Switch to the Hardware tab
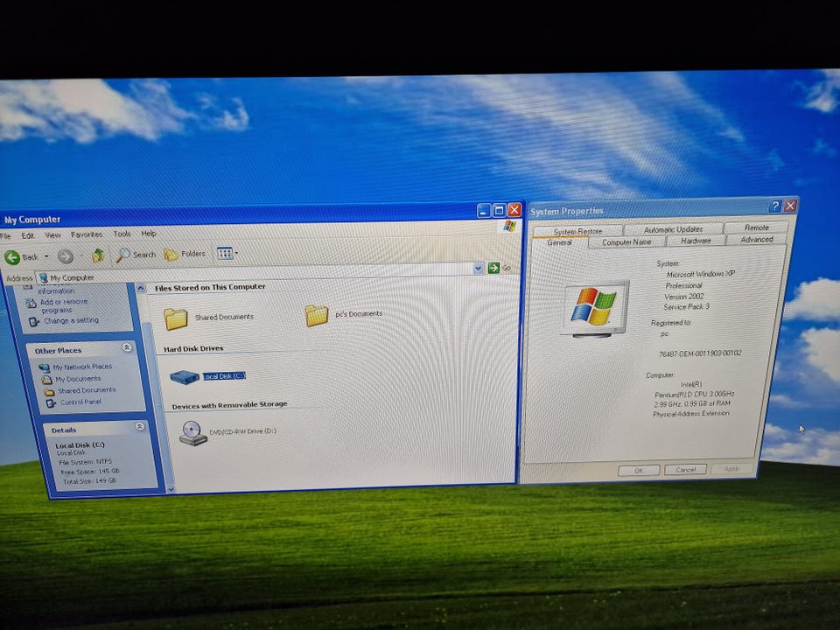The width and height of the screenshot is (840, 630). point(696,241)
